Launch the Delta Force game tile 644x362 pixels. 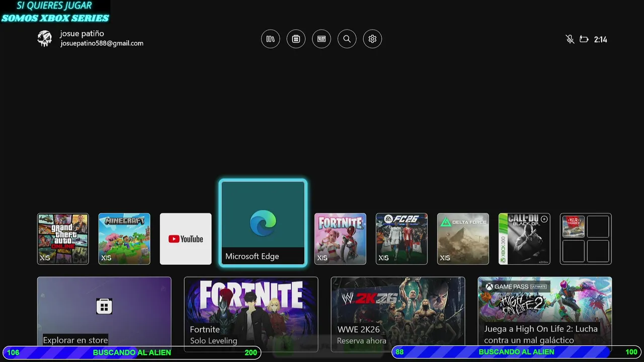463,239
